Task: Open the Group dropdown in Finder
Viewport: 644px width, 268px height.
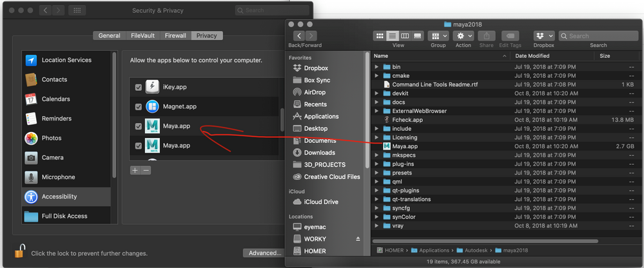Action: click(x=438, y=35)
